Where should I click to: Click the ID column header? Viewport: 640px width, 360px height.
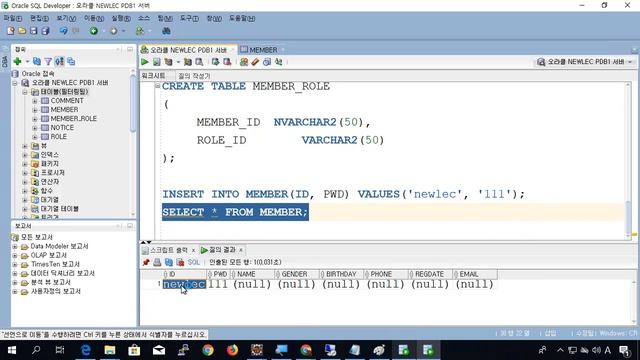(184, 274)
